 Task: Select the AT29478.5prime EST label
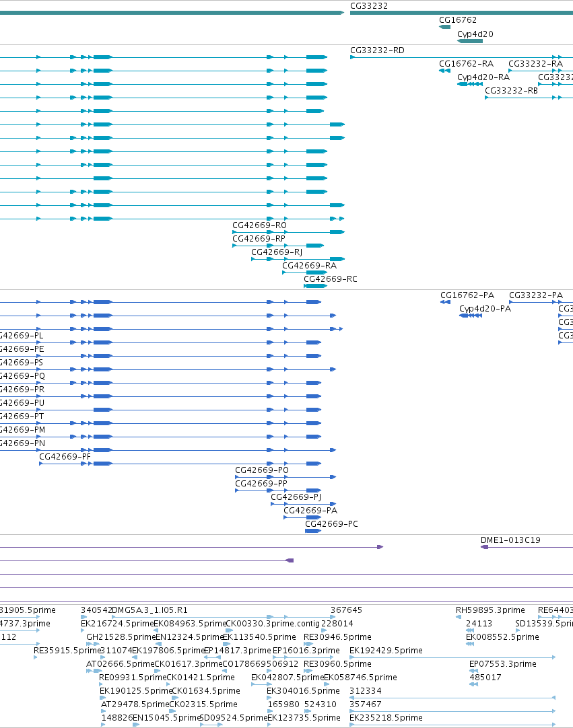[135, 704]
